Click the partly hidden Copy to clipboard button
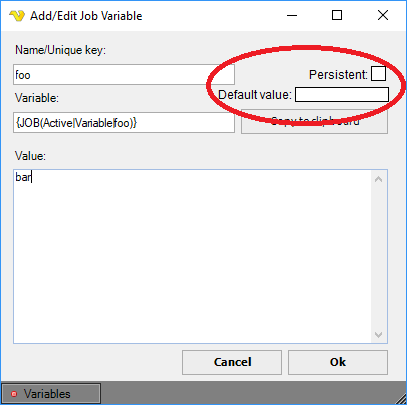The height and width of the screenshot is (405, 407). [x=314, y=122]
